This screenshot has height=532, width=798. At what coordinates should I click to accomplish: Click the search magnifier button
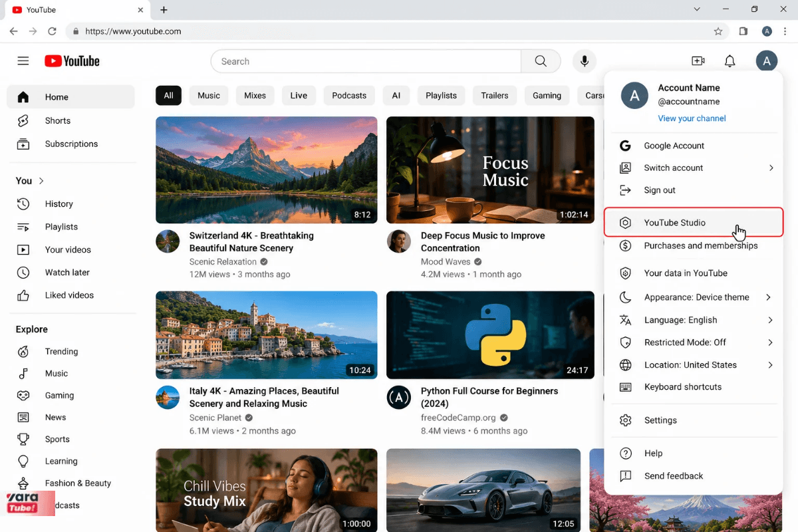click(541, 61)
